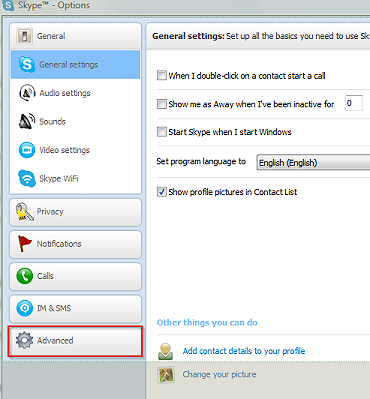Screen dimensions: 370x399
Task: Expand the IM & SMS section
Action: tap(75, 308)
